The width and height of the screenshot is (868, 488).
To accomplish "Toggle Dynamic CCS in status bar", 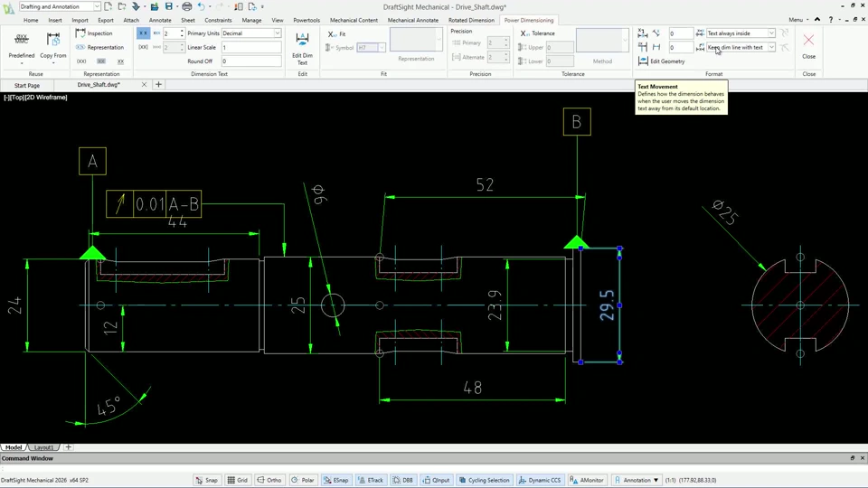I will pyautogui.click(x=540, y=480).
